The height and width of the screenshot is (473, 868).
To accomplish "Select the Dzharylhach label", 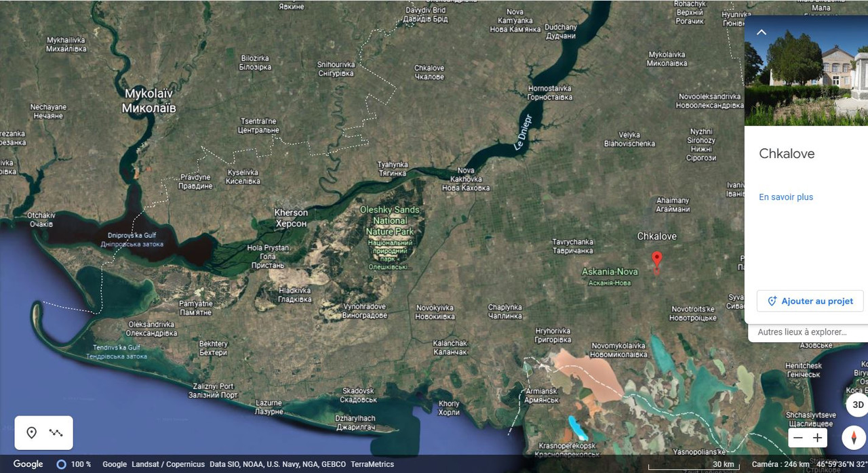I will pos(355,423).
